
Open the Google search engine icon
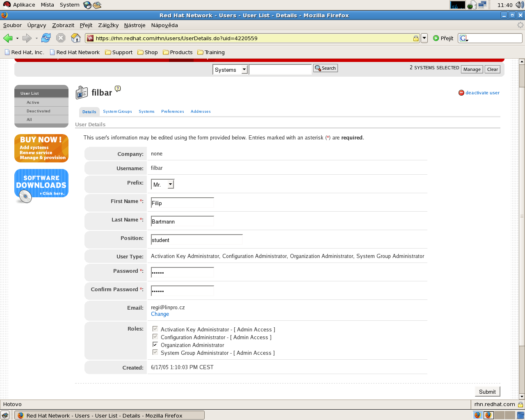[464, 38]
